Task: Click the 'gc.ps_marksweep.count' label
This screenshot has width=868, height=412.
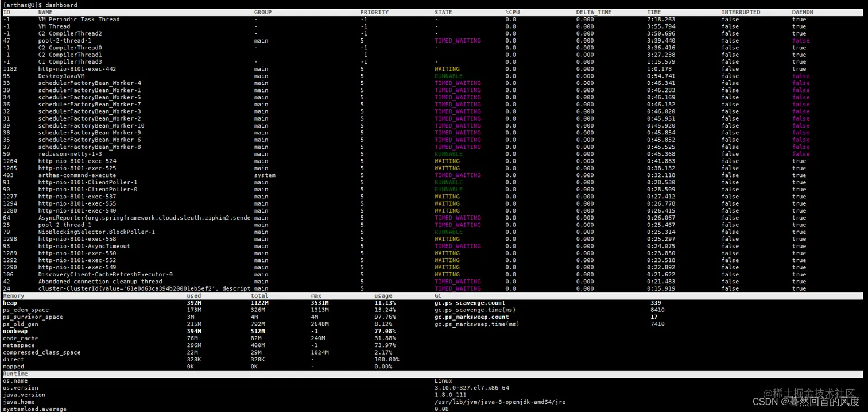Action: point(472,317)
